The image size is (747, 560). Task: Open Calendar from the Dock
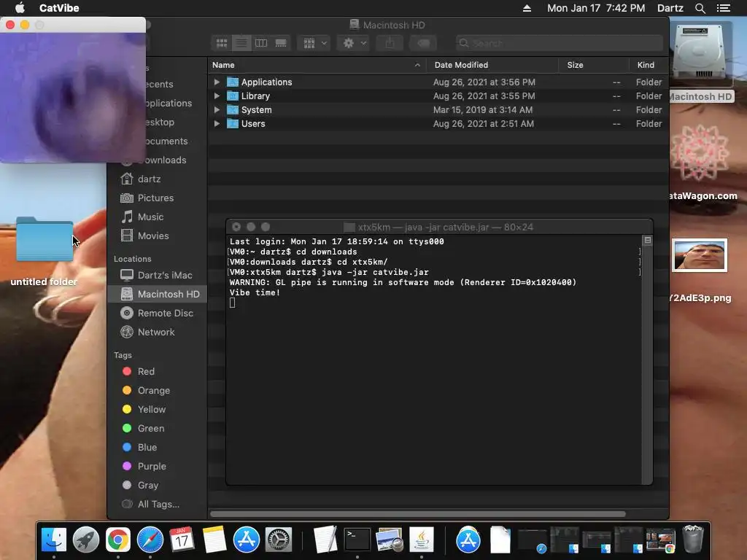(x=182, y=540)
